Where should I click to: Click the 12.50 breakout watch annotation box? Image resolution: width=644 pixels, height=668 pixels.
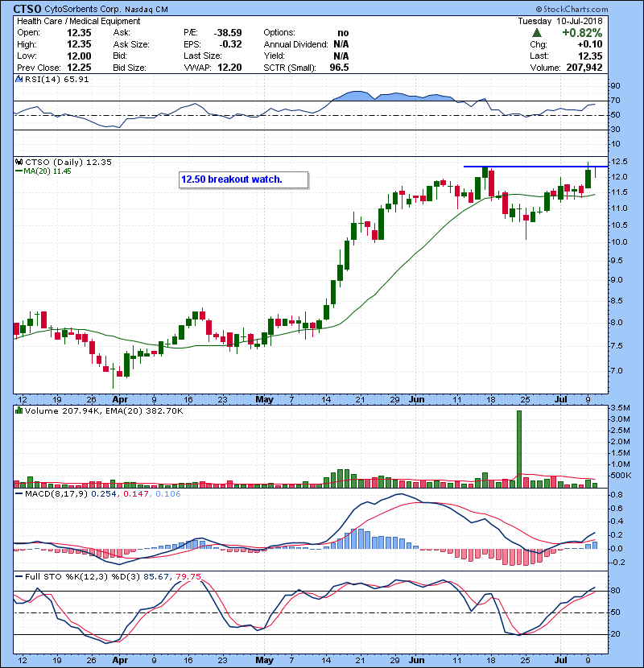[243, 179]
